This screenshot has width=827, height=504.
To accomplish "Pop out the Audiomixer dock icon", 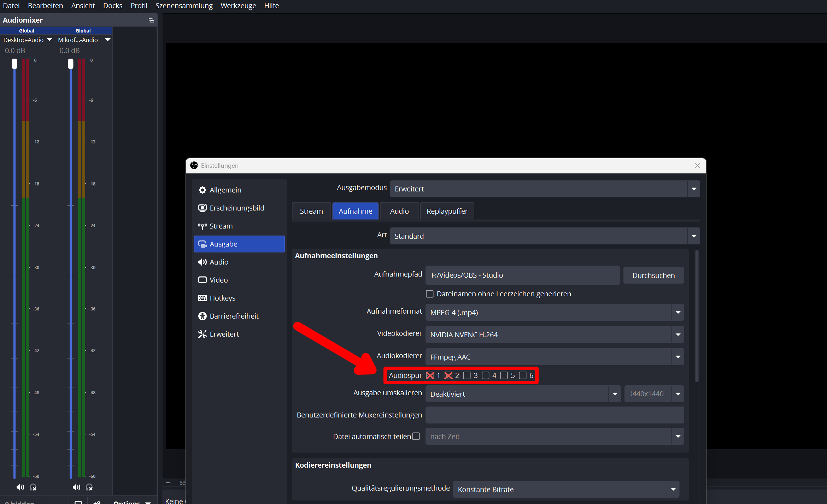I will pos(151,20).
